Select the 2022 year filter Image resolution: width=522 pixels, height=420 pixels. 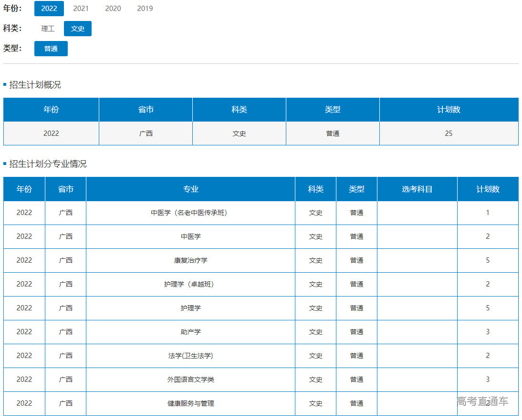[49, 9]
